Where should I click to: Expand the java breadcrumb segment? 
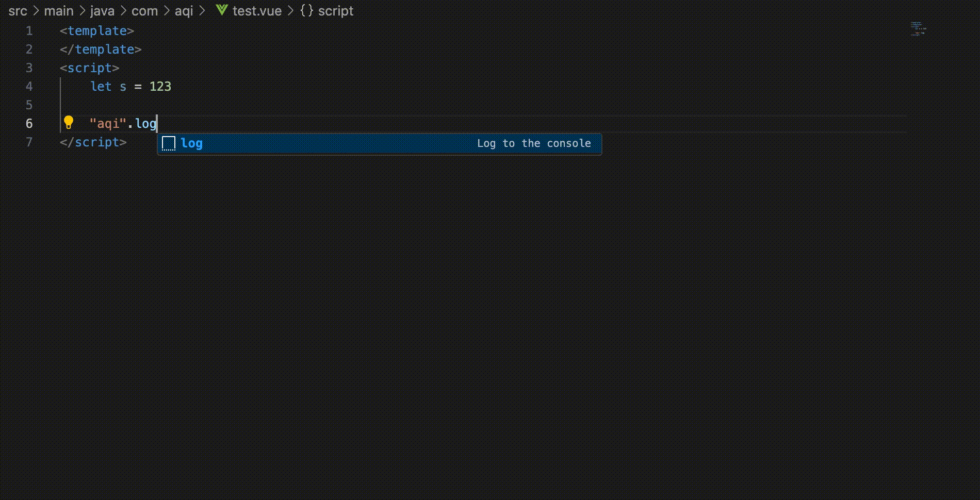pyautogui.click(x=102, y=11)
